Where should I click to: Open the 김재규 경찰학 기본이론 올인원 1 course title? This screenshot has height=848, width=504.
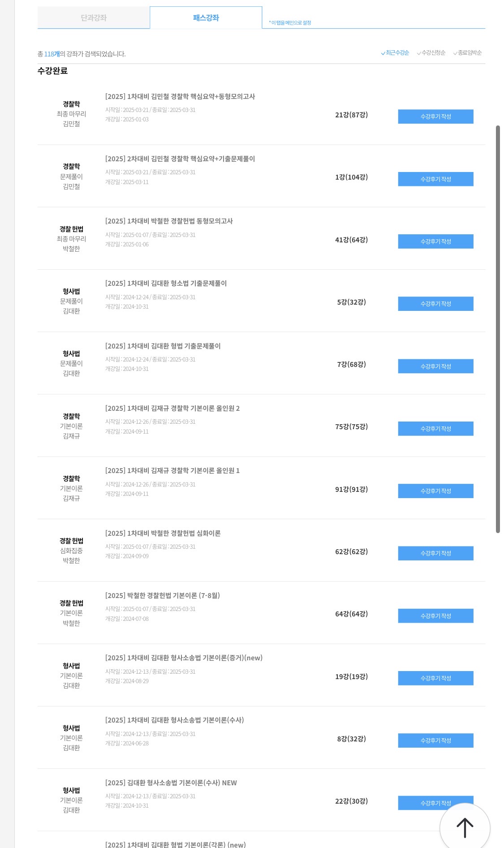(x=172, y=471)
